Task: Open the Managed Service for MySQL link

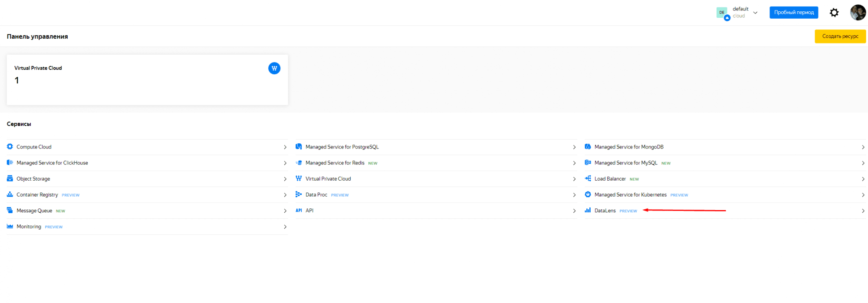Action: (626, 163)
